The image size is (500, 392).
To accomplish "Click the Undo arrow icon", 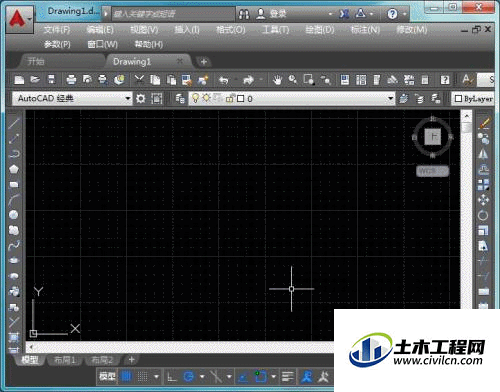I will pos(224,80).
